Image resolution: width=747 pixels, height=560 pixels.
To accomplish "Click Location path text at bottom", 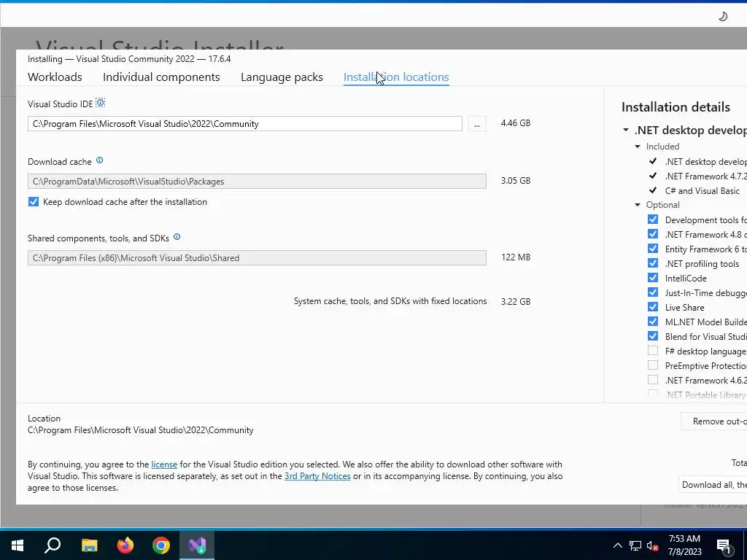I will (x=141, y=430).
